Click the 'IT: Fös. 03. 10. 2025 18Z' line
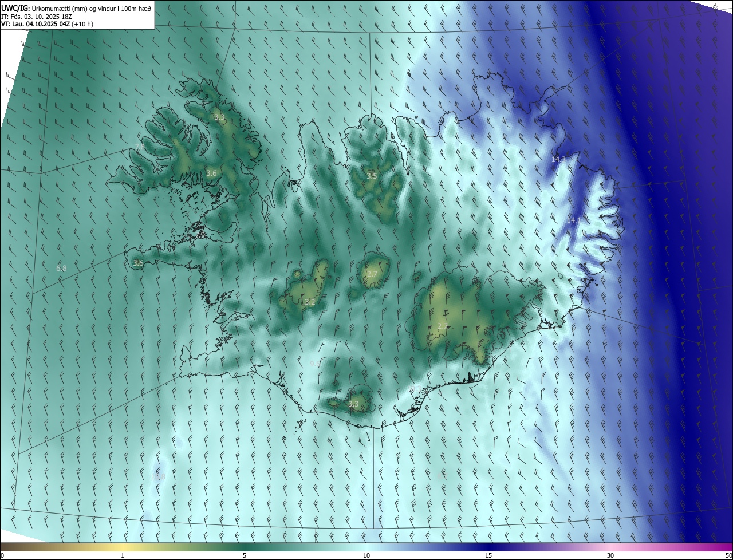Viewport: 733px width, 560px height. coord(36,16)
